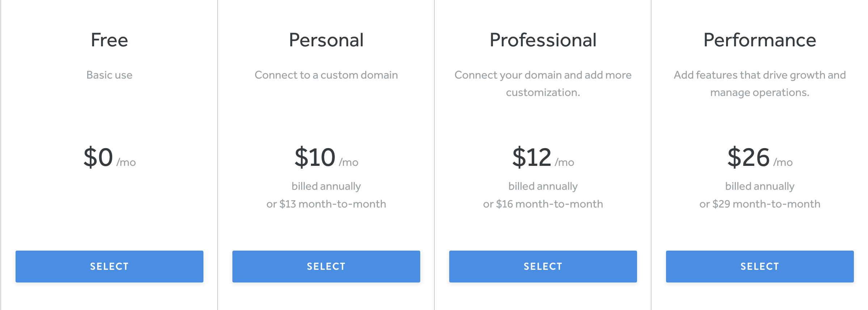Click the '$13 month-to-month' pricing text
868x310 pixels.
326,204
